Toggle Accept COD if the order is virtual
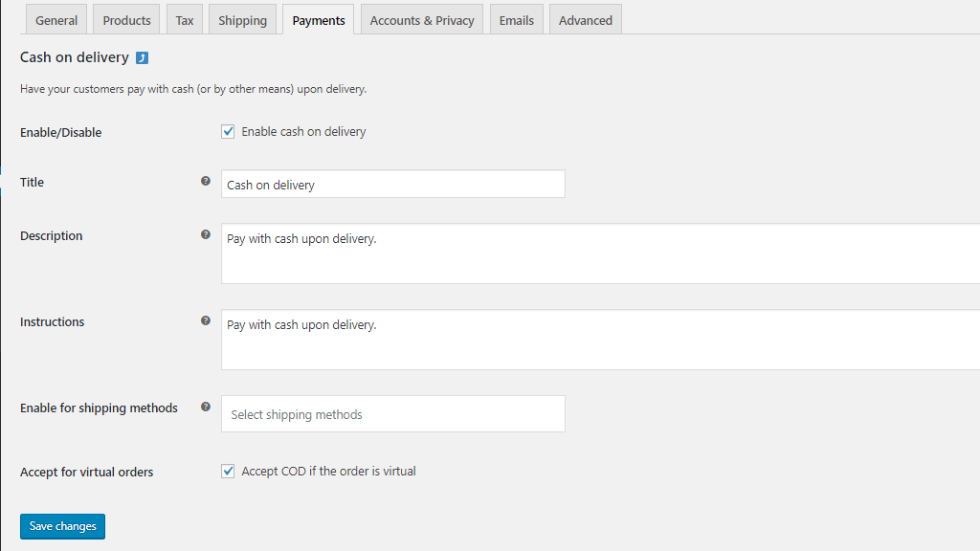 (228, 471)
